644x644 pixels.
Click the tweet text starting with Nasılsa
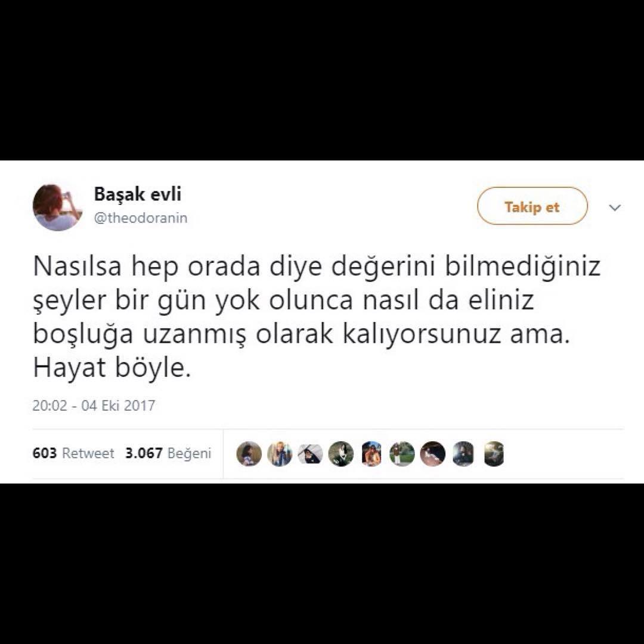[316, 317]
